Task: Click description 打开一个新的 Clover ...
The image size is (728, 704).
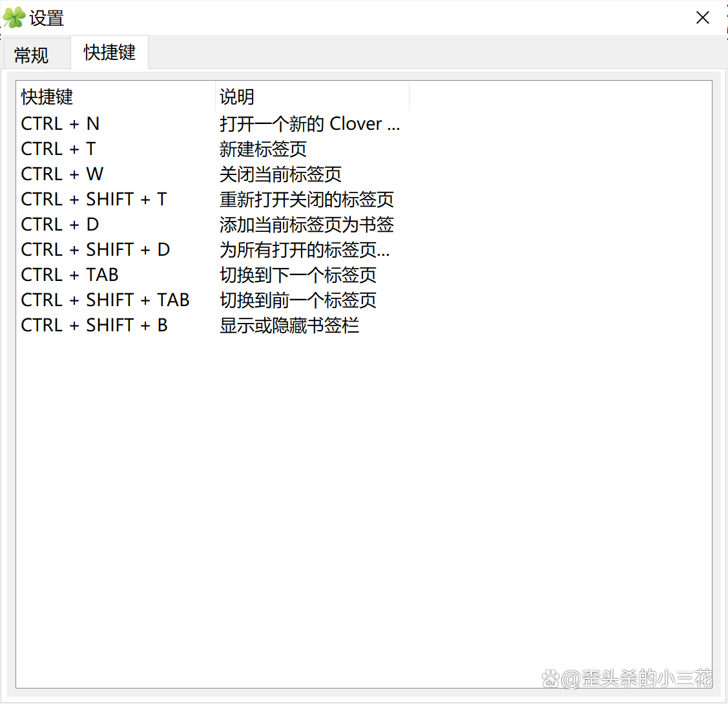Action: 309,124
